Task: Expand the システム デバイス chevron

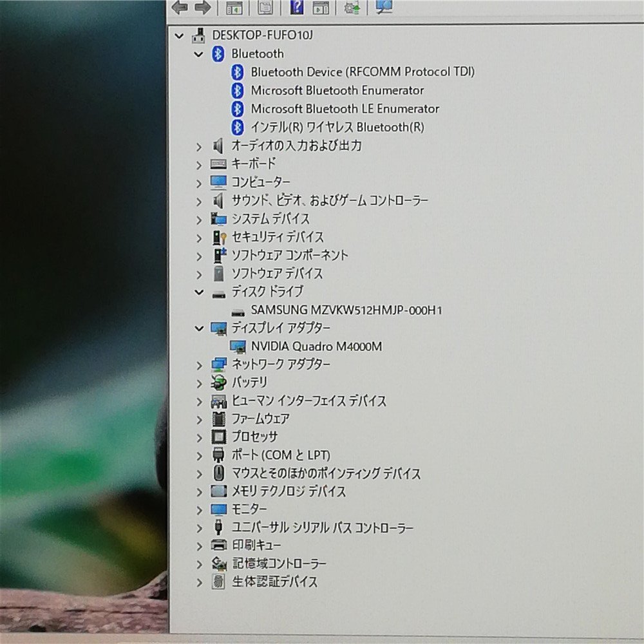Action: [x=199, y=220]
